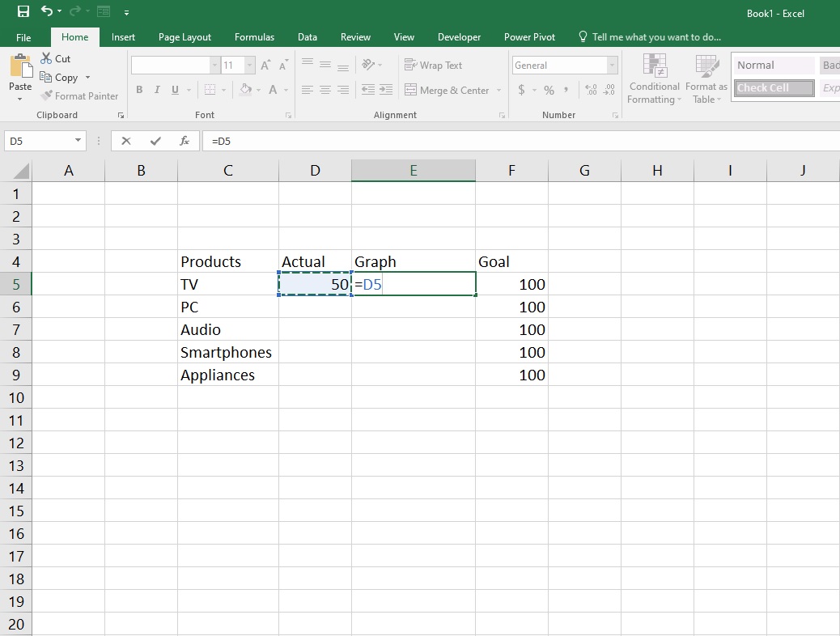Select cell F5 containing 100
This screenshot has height=636, width=840.
tap(511, 284)
